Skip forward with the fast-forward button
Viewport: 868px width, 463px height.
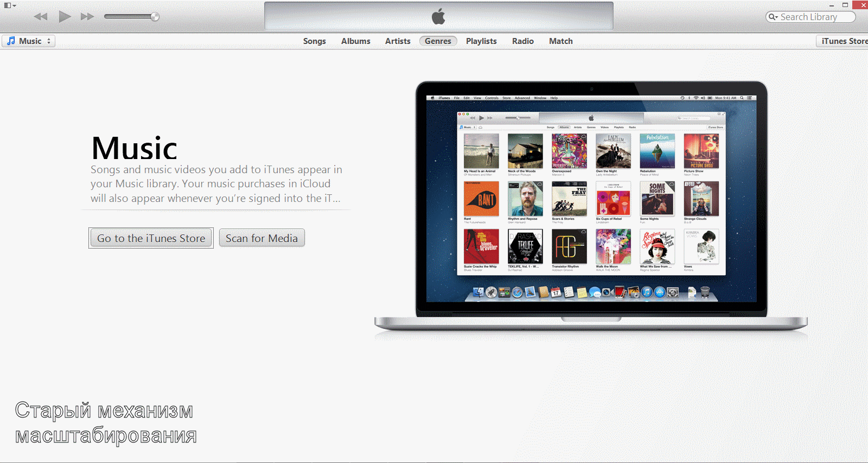pos(87,17)
